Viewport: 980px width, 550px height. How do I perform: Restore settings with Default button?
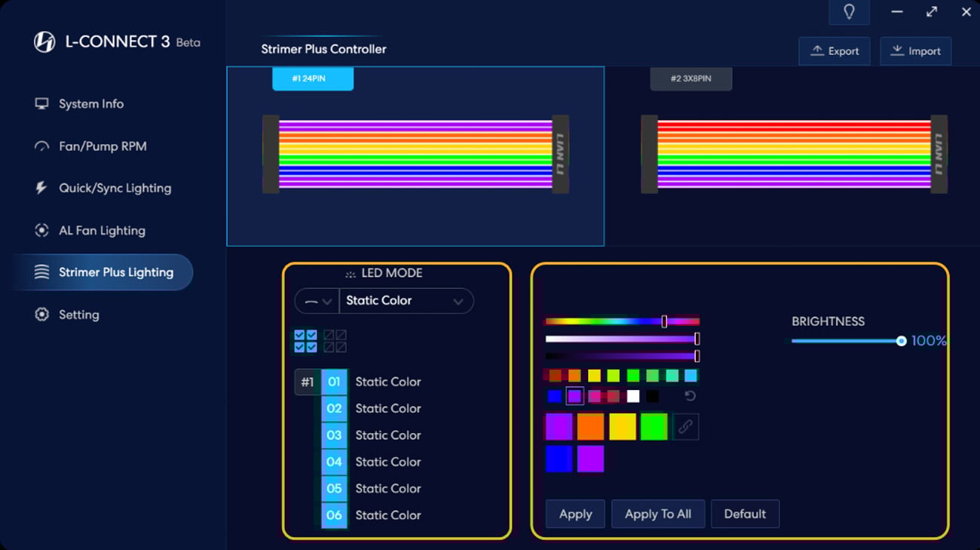click(x=745, y=514)
